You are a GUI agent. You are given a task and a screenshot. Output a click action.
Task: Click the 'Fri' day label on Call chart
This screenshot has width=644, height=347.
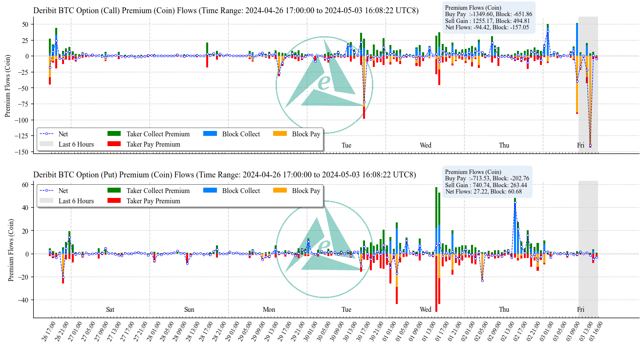(x=580, y=145)
